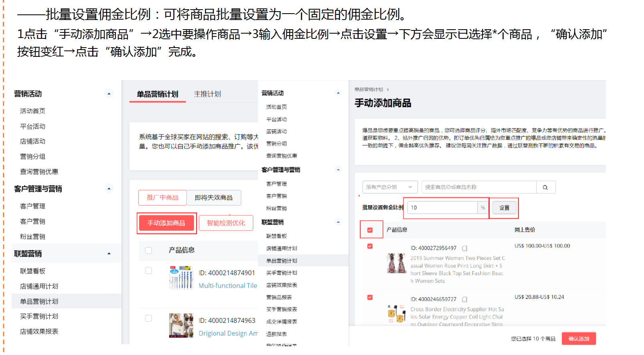This screenshot has height=355, width=644.
Task: Toggle the select-all checkbox beside 产品信息 header
Action: coord(370,230)
